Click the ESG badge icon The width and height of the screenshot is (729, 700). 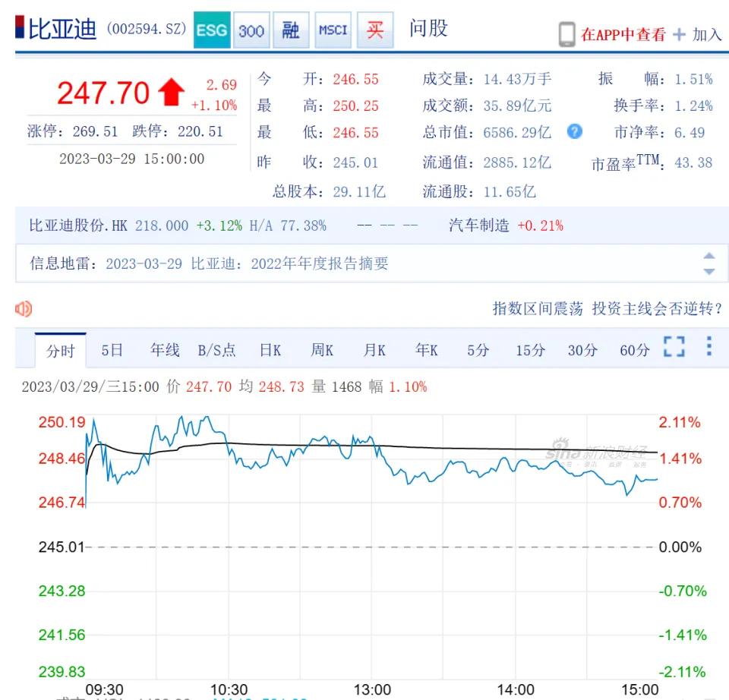click(212, 30)
